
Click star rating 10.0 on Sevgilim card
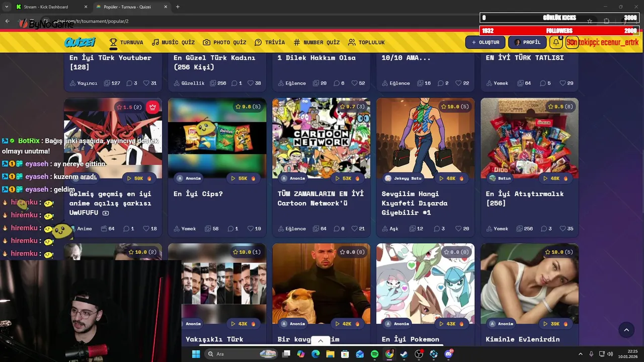(455, 107)
